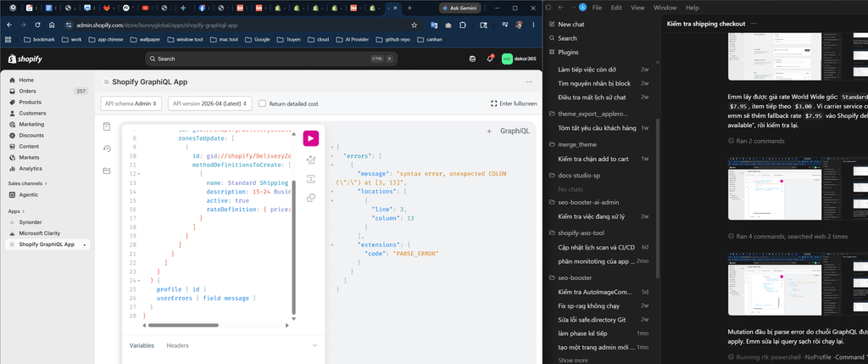This screenshot has height=364, width=868.
Task: Open the bookmarks apps grid icon
Action: [8, 39]
